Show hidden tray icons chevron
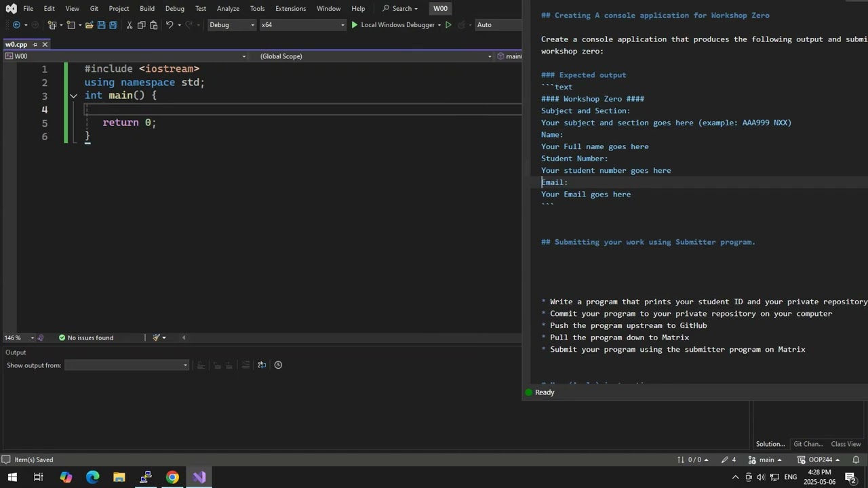Viewport: 868px width, 488px height. coord(735,477)
